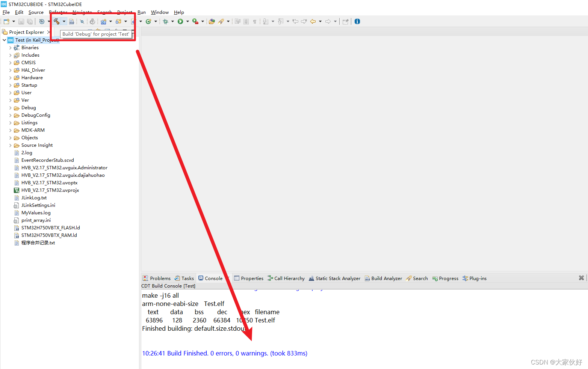The width and height of the screenshot is (588, 369).
Task: Open the Run menu
Action: coord(142,12)
